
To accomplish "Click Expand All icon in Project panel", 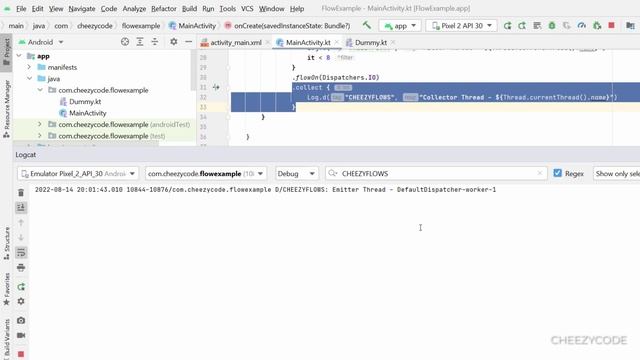I will 140,42.
